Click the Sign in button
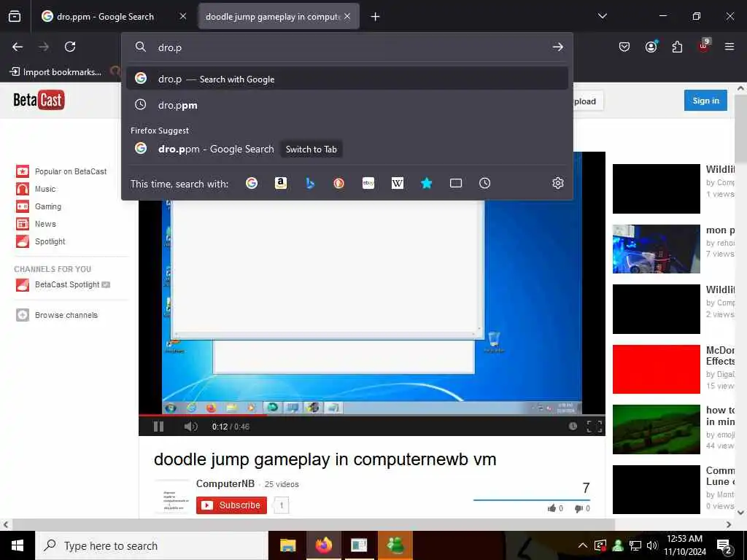Viewport: 747px width, 560px height. pos(705,101)
